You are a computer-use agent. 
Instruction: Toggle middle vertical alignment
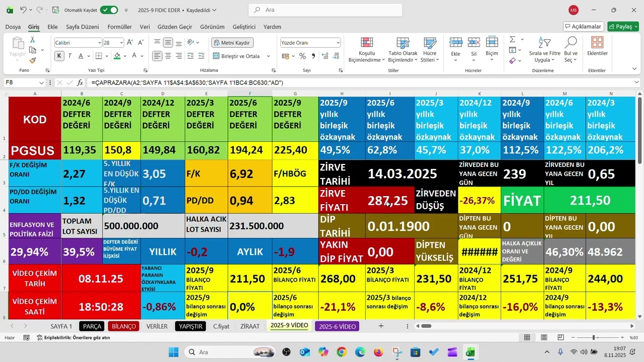(x=168, y=43)
